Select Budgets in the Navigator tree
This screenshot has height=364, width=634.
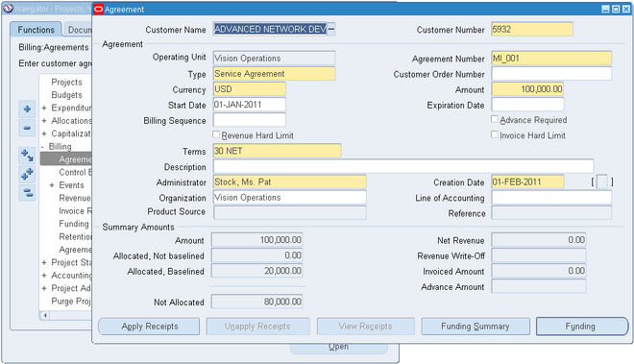tap(66, 95)
